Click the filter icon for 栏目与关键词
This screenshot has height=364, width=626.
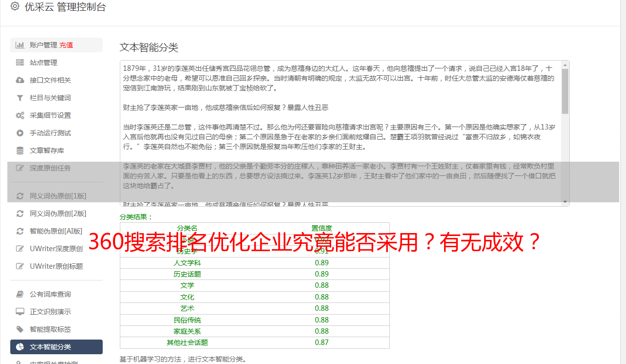click(x=20, y=98)
